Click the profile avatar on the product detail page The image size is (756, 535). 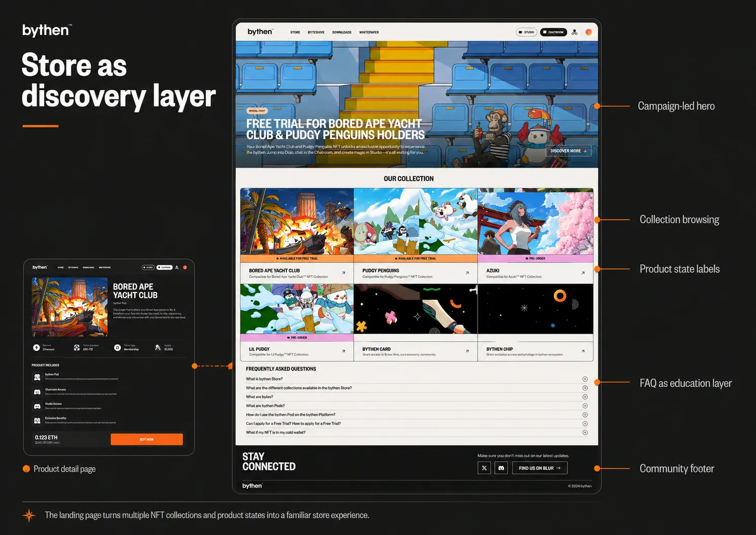coord(185,267)
